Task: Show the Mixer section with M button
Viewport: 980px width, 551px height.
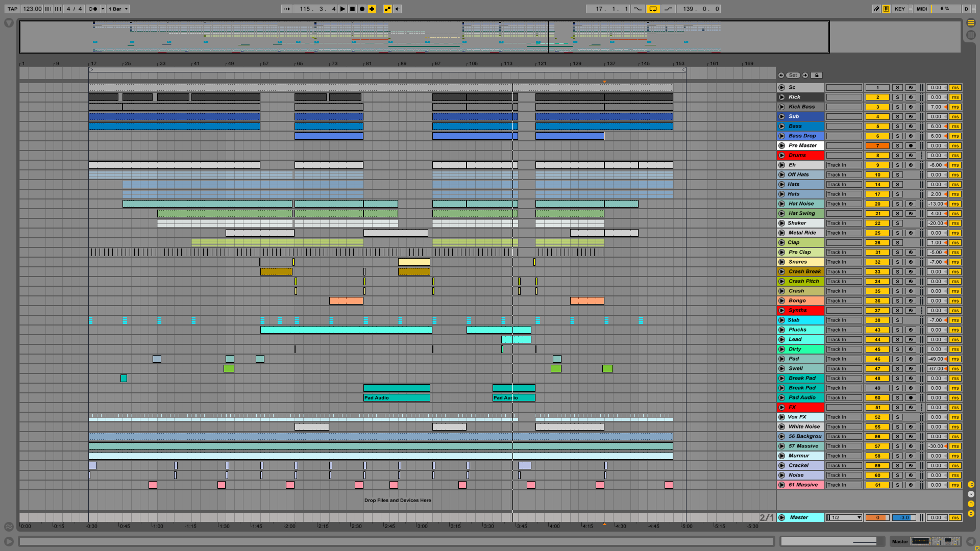Action: pyautogui.click(x=971, y=504)
